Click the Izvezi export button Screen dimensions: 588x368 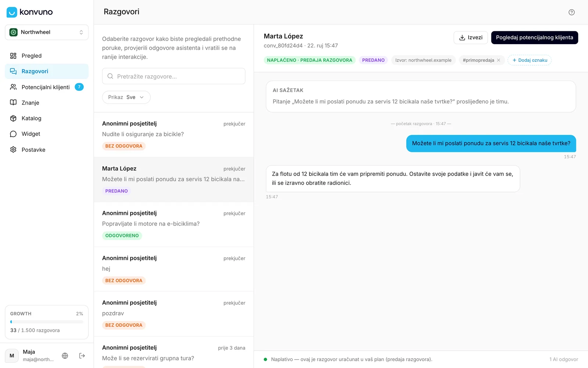click(x=471, y=38)
